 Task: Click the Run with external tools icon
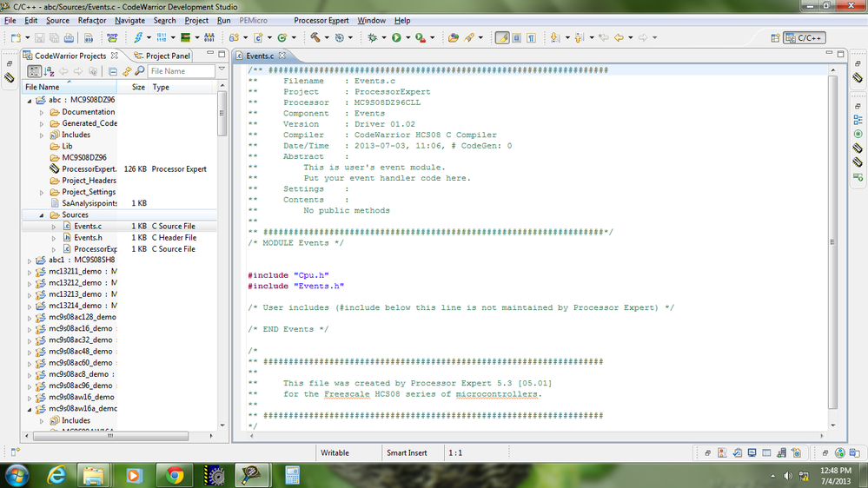(421, 37)
